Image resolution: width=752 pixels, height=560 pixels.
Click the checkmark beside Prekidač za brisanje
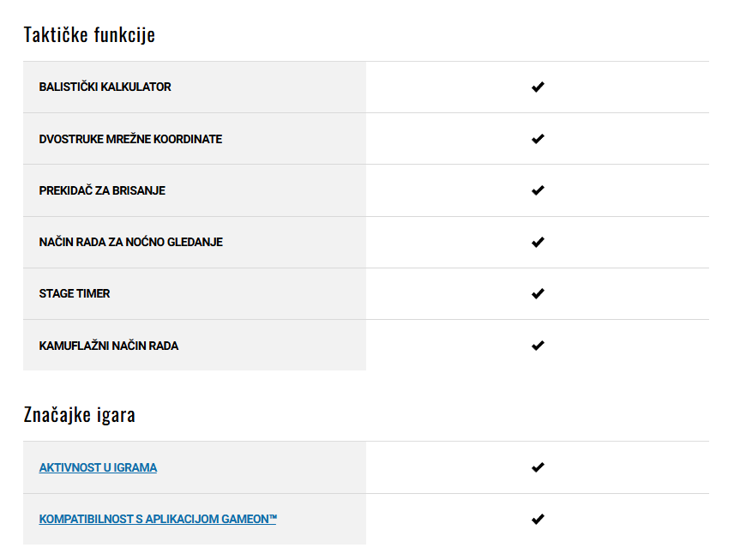[538, 190]
